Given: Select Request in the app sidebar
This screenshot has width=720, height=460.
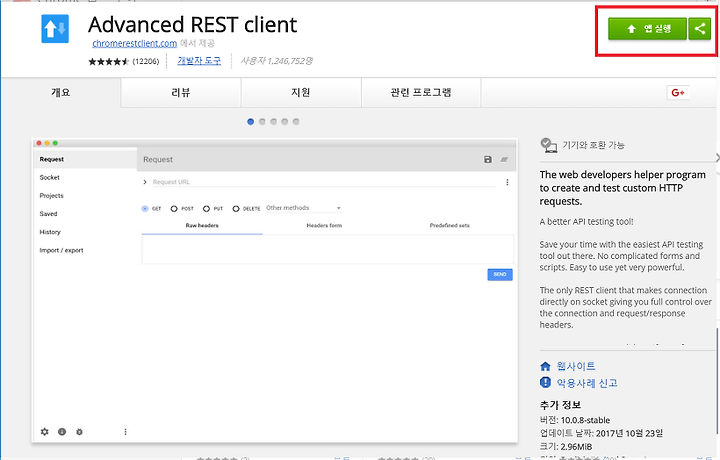Looking at the screenshot, I should [85, 159].
